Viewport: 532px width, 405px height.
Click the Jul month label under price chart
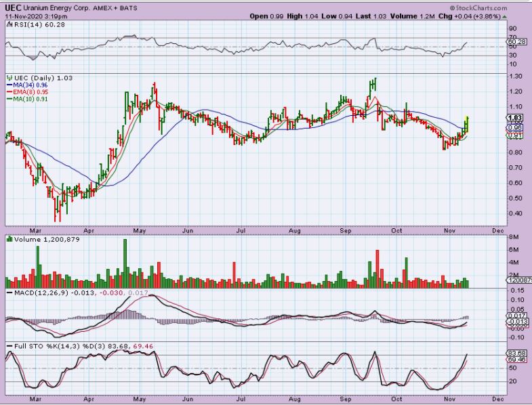241,231
